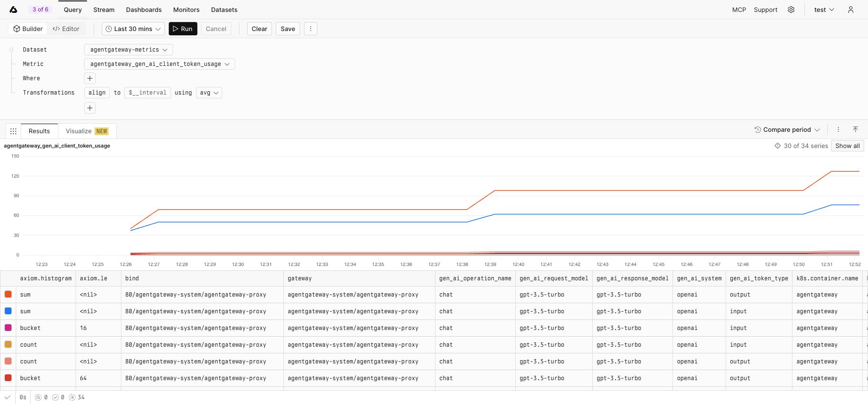Click the bind column header

(x=202, y=278)
